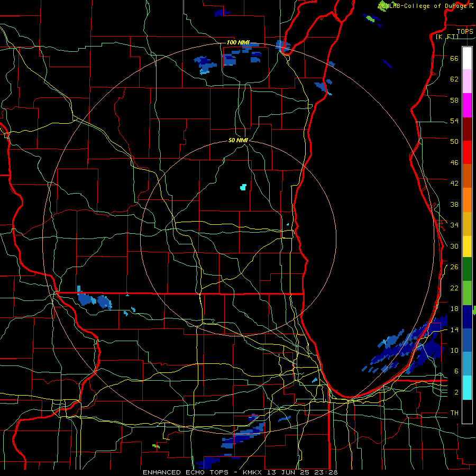Click the light orange legend swatch
The image size is (476, 476).
[467, 200]
